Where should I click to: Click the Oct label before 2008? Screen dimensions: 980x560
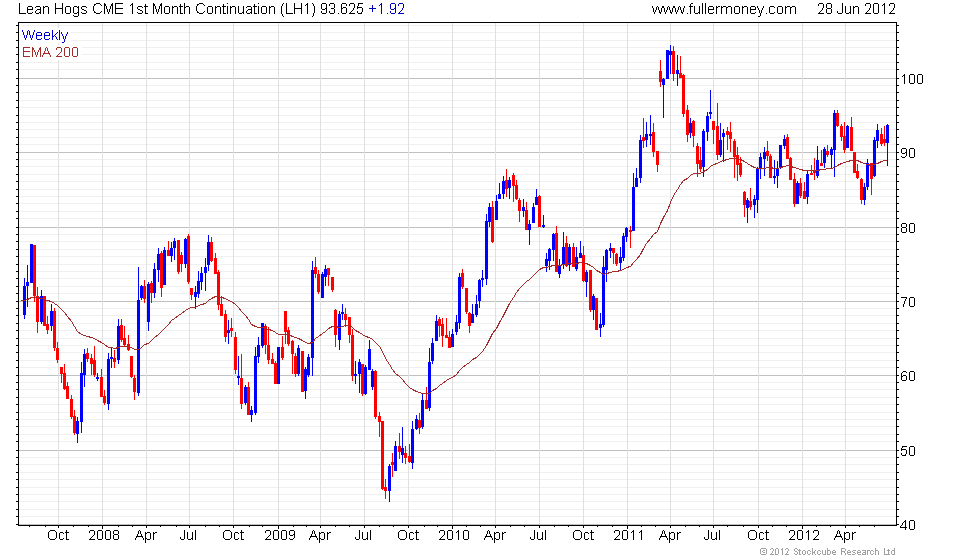pyautogui.click(x=58, y=536)
